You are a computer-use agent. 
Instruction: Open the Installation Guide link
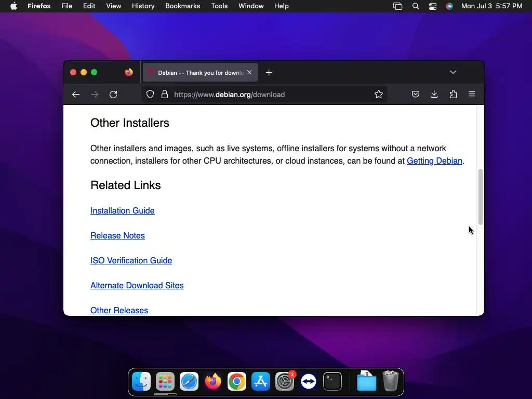123,211
